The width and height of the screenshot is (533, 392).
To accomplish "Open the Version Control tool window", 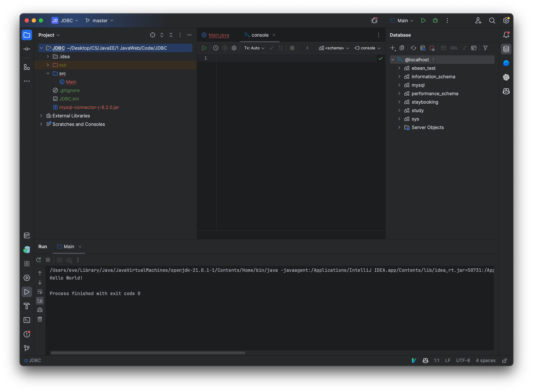I will click(27, 348).
